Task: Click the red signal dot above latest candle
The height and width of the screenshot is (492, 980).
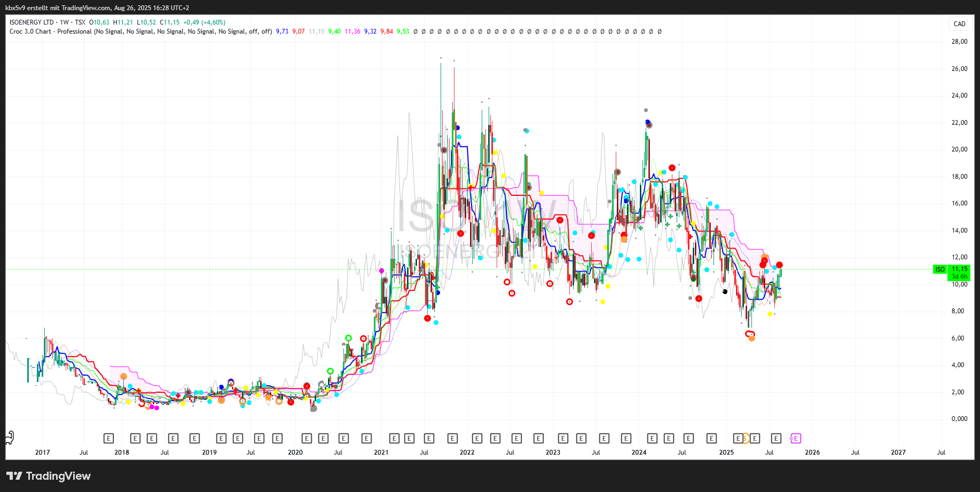Action: click(x=780, y=265)
